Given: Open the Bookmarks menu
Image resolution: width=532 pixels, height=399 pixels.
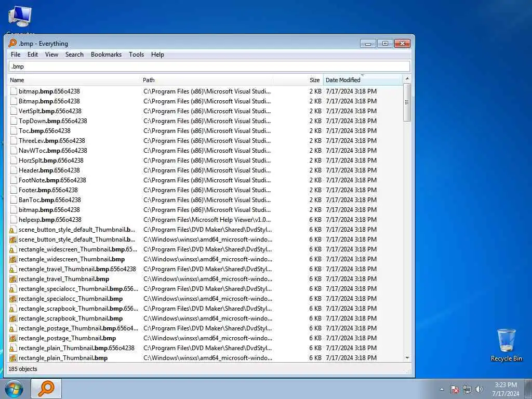Looking at the screenshot, I should 106,55.
